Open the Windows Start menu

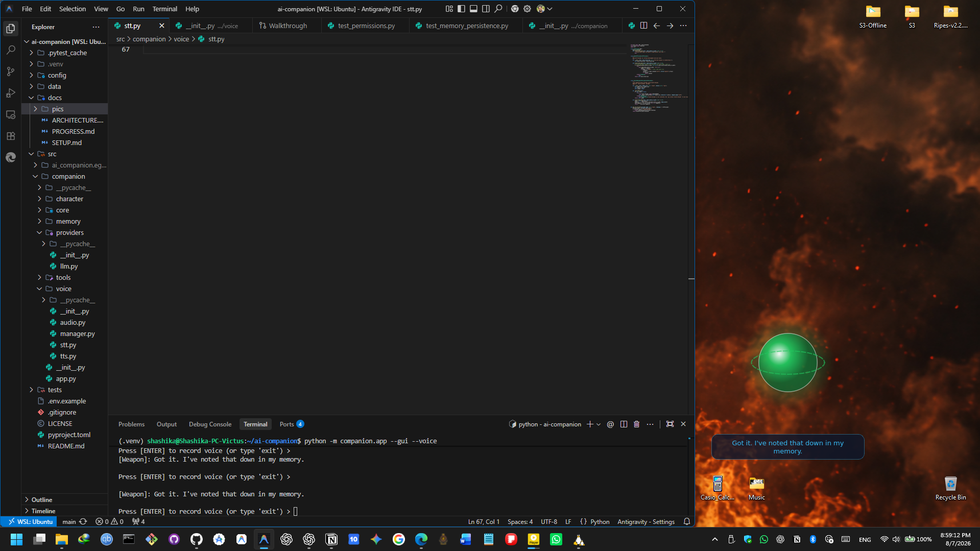pyautogui.click(x=17, y=539)
